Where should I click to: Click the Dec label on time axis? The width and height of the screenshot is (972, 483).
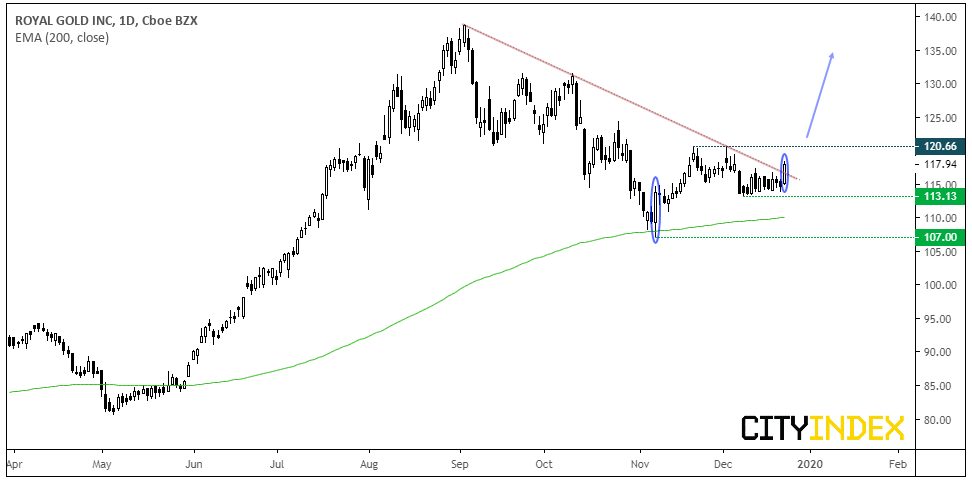click(x=723, y=463)
